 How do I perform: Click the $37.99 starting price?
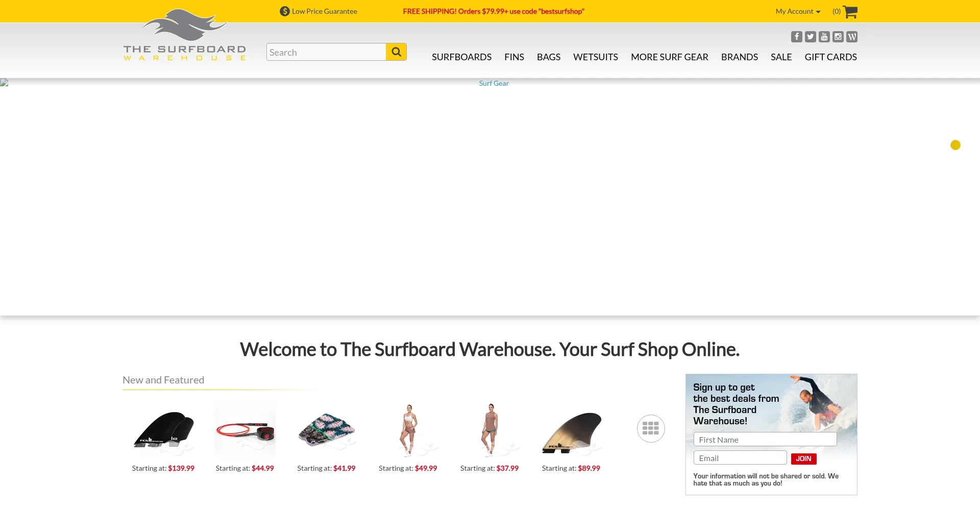pos(507,468)
